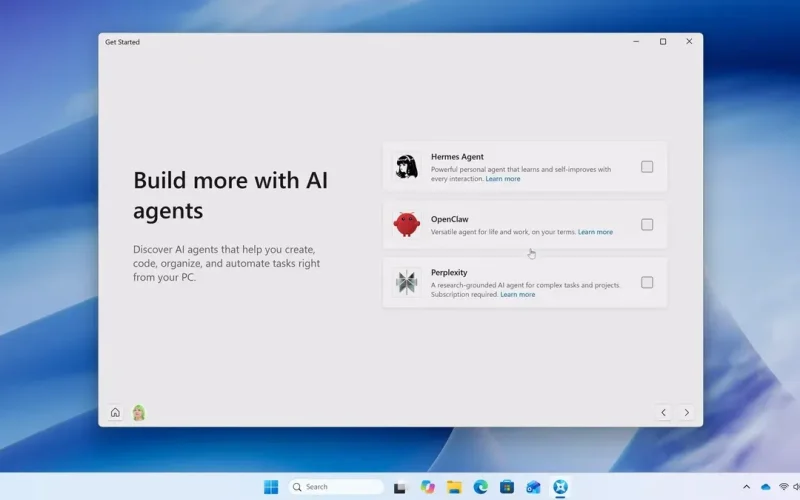Open File Explorer from the taskbar
Screen dimensions: 800x500
[x=454, y=487]
